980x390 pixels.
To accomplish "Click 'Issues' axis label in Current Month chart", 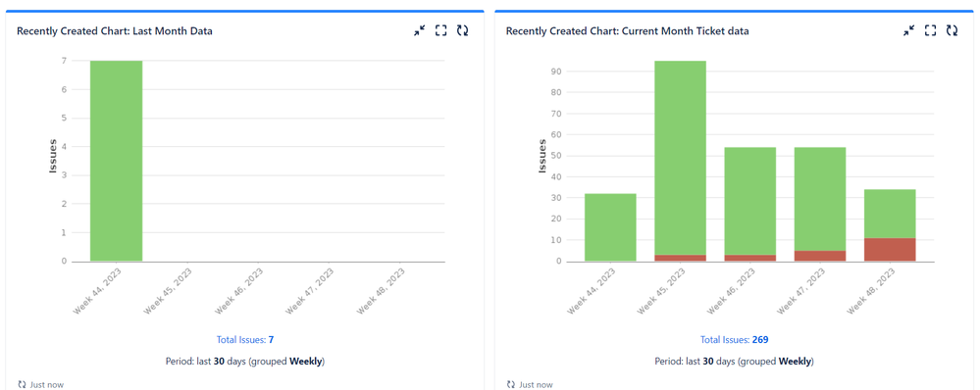I will (542, 156).
